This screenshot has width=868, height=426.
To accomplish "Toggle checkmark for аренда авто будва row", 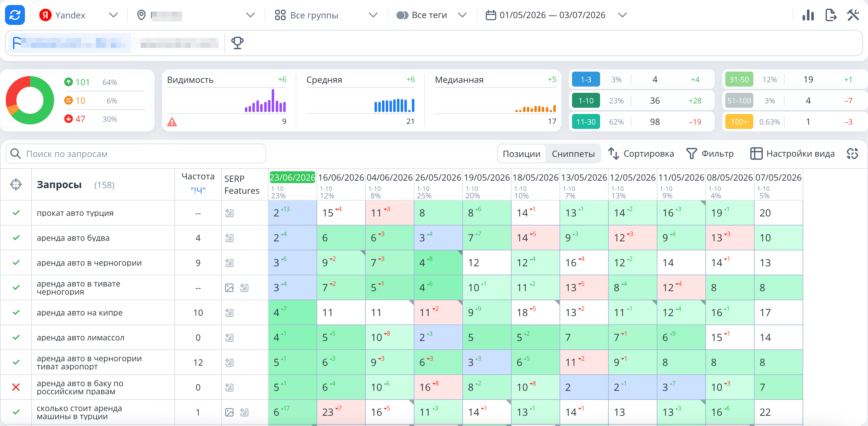I will click(x=16, y=238).
